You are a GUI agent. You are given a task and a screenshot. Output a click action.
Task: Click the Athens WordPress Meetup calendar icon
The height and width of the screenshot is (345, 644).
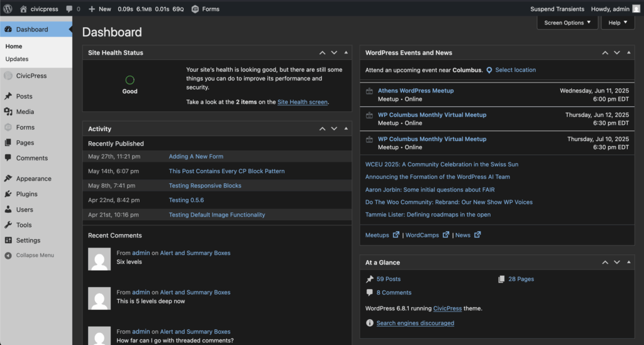[x=369, y=91]
